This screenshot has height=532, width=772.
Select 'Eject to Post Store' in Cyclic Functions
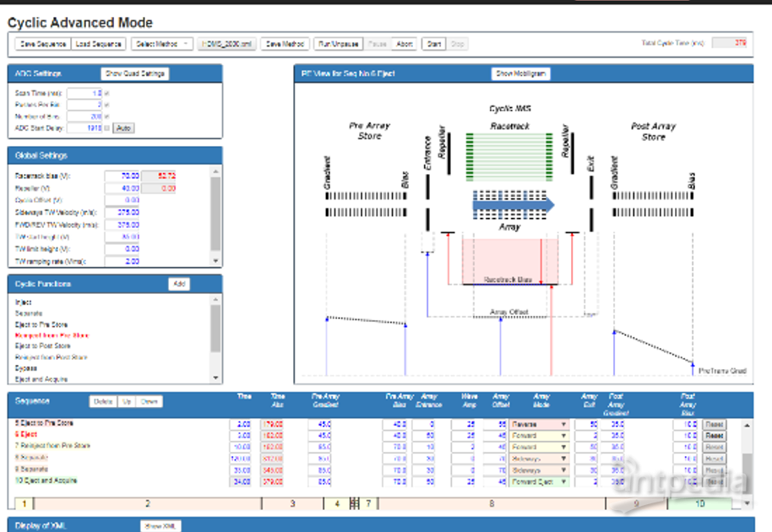tap(42, 346)
